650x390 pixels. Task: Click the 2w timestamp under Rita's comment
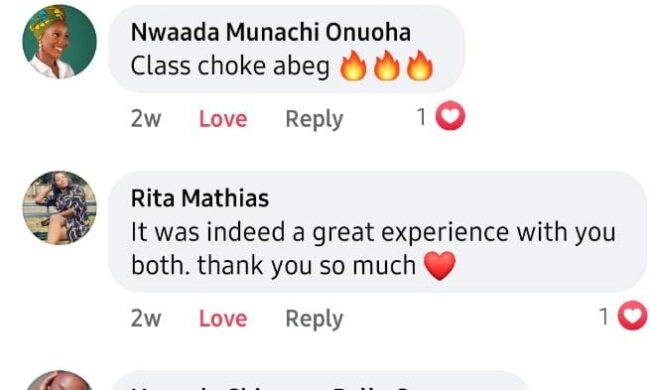146,318
